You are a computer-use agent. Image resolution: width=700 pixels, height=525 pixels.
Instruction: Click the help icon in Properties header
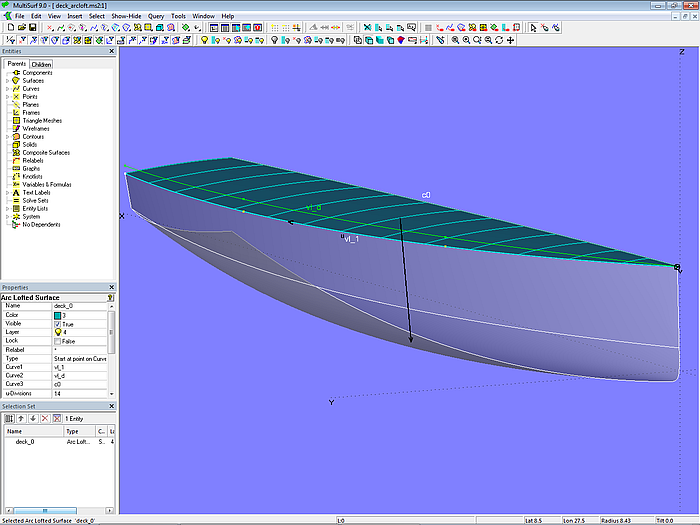point(110,297)
